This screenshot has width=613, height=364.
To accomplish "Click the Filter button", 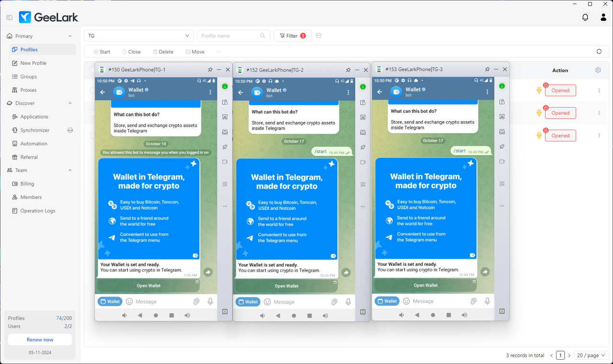I will click(x=293, y=36).
